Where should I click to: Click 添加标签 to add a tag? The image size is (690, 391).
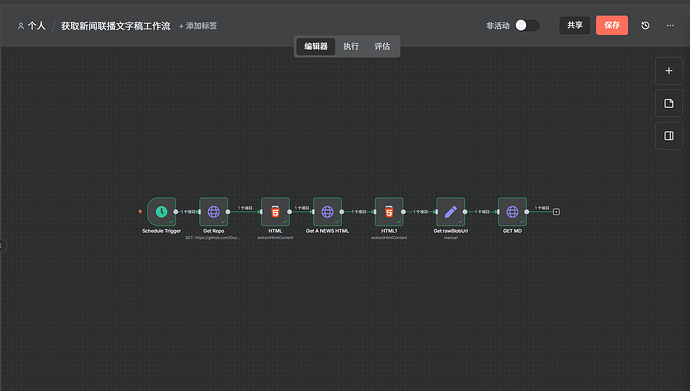click(198, 26)
